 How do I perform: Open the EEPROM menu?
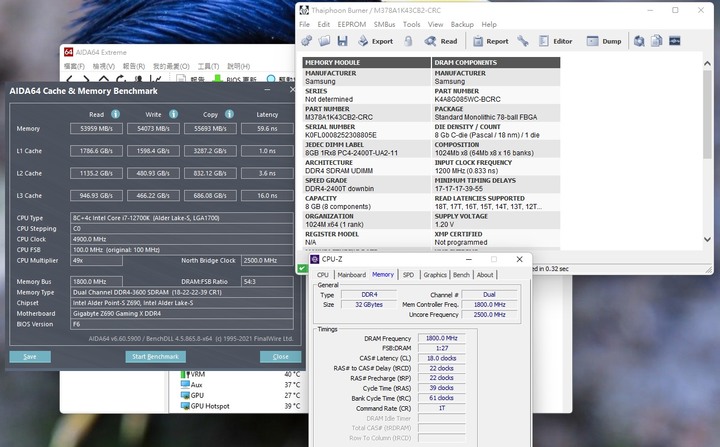tap(352, 24)
